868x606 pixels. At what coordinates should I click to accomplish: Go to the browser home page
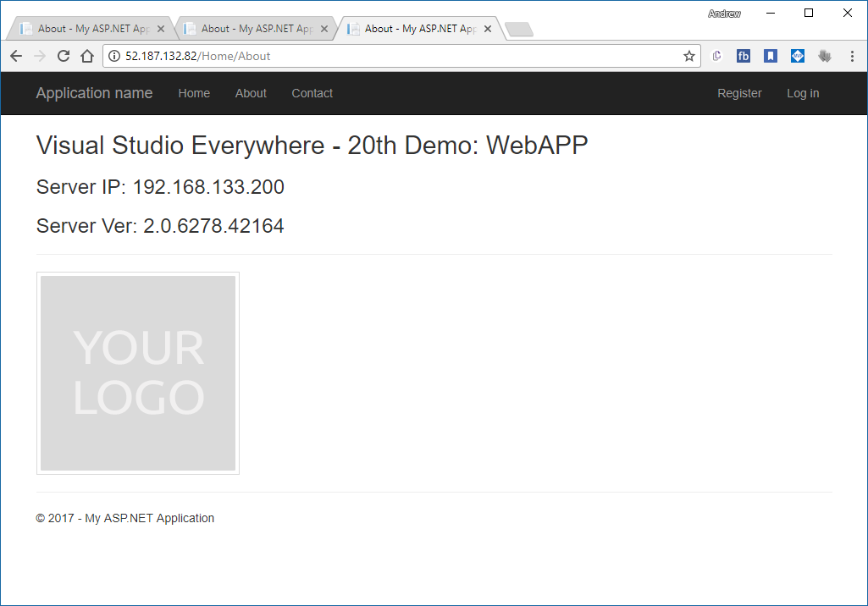[x=86, y=56]
